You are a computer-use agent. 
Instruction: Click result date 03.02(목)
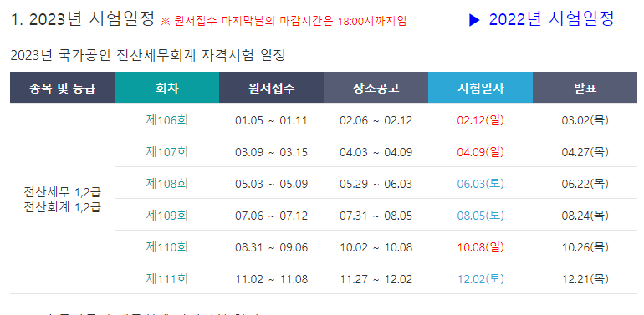coord(585,120)
